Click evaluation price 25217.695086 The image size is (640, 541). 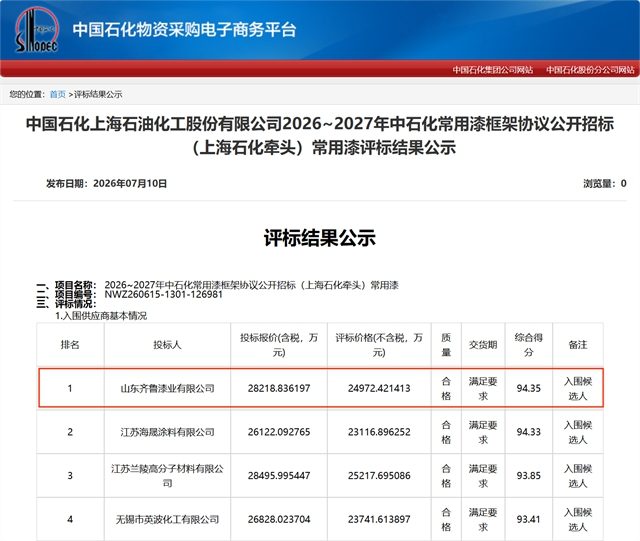(x=379, y=476)
